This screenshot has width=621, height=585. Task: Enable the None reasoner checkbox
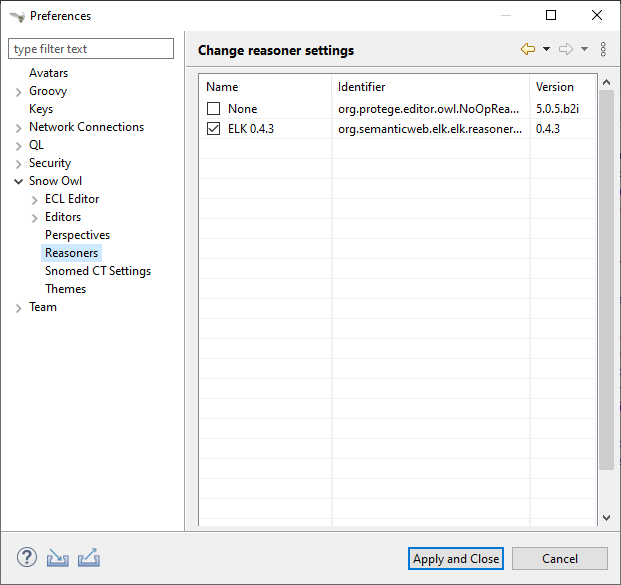[x=213, y=109]
